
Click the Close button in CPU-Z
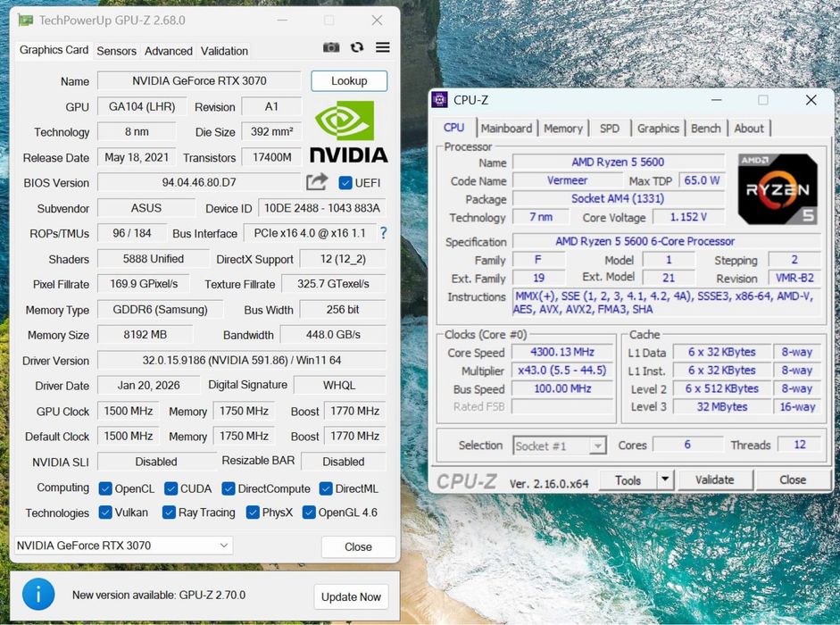[793, 479]
